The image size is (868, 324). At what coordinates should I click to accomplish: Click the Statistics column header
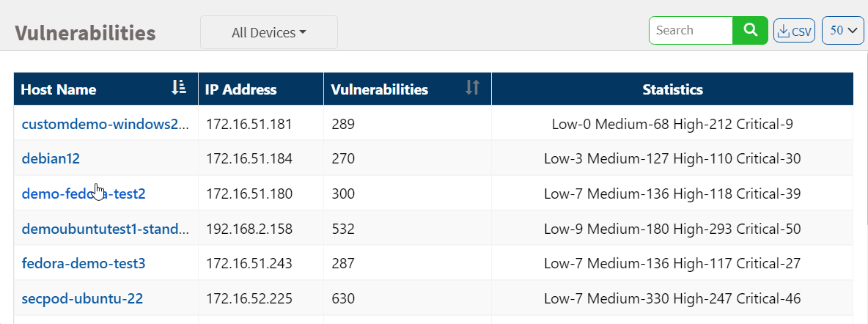point(672,89)
